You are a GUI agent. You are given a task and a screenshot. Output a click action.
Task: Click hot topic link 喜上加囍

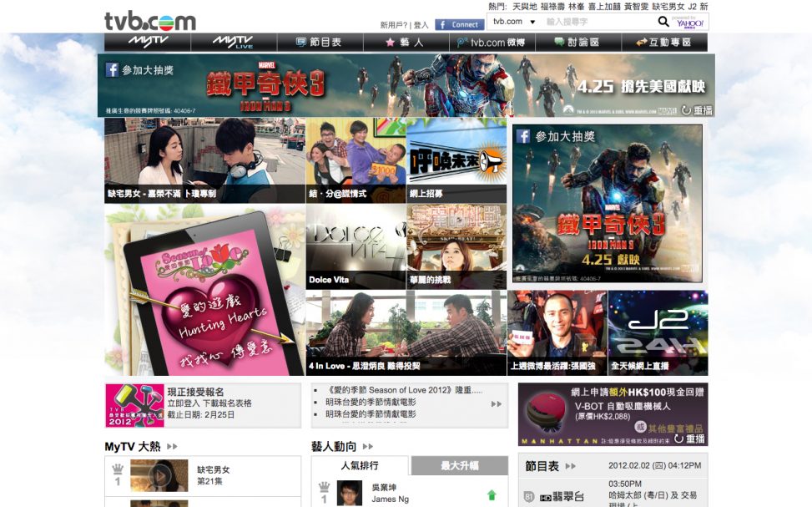click(604, 7)
